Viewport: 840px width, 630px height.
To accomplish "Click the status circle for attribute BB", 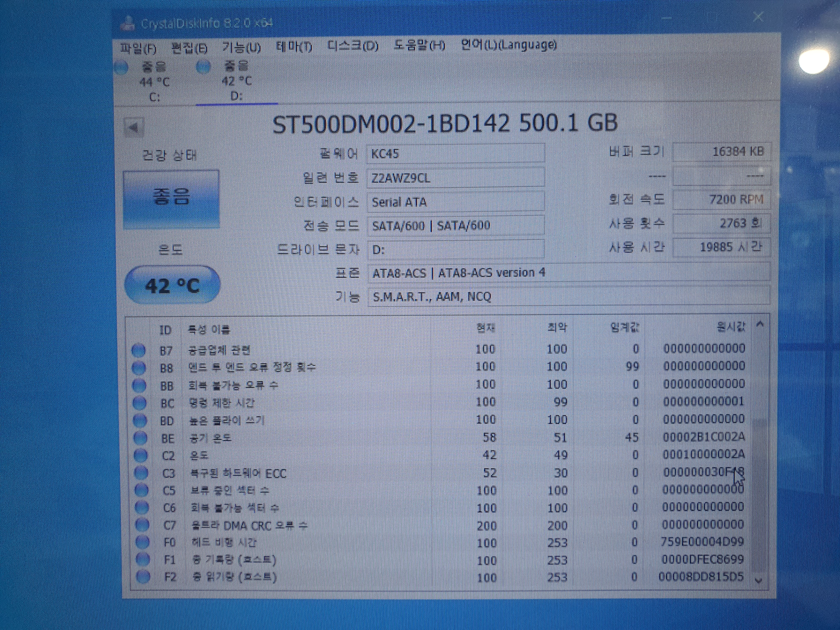I will 139,385.
